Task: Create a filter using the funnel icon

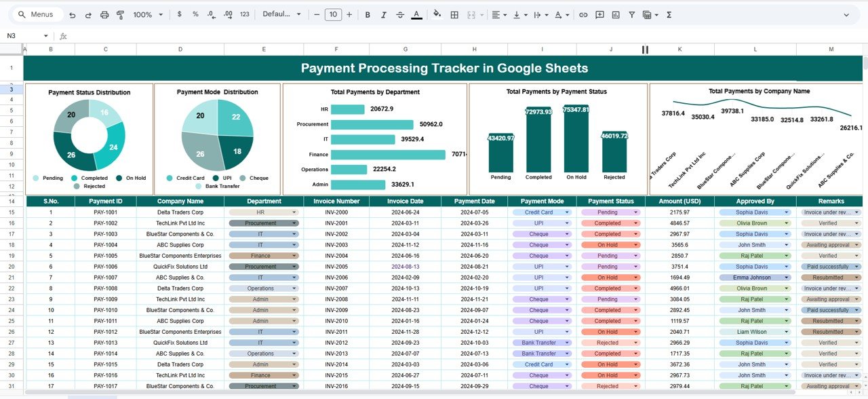Action: 631,14
